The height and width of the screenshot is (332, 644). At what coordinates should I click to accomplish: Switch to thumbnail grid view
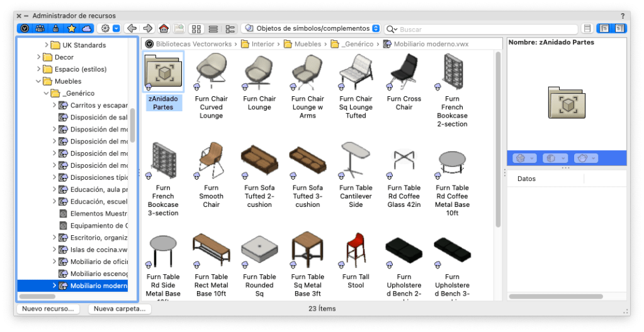pyautogui.click(x=196, y=28)
